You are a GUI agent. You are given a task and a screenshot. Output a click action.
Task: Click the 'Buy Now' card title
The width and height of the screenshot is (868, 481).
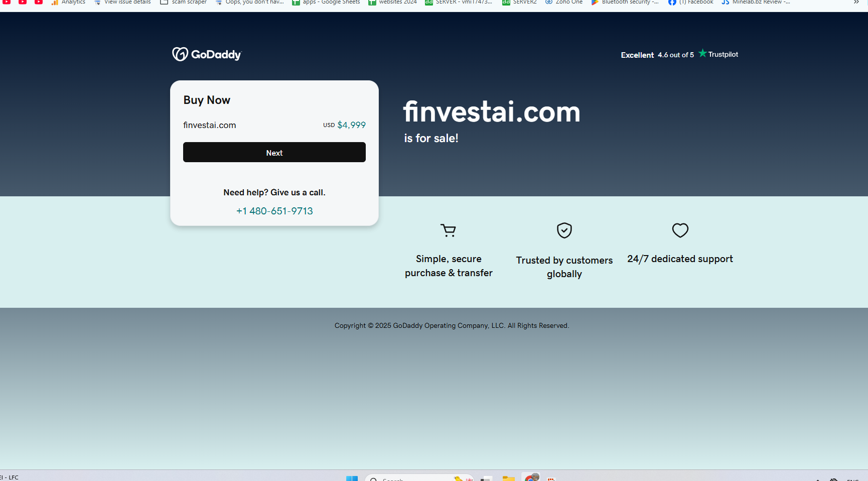(207, 100)
